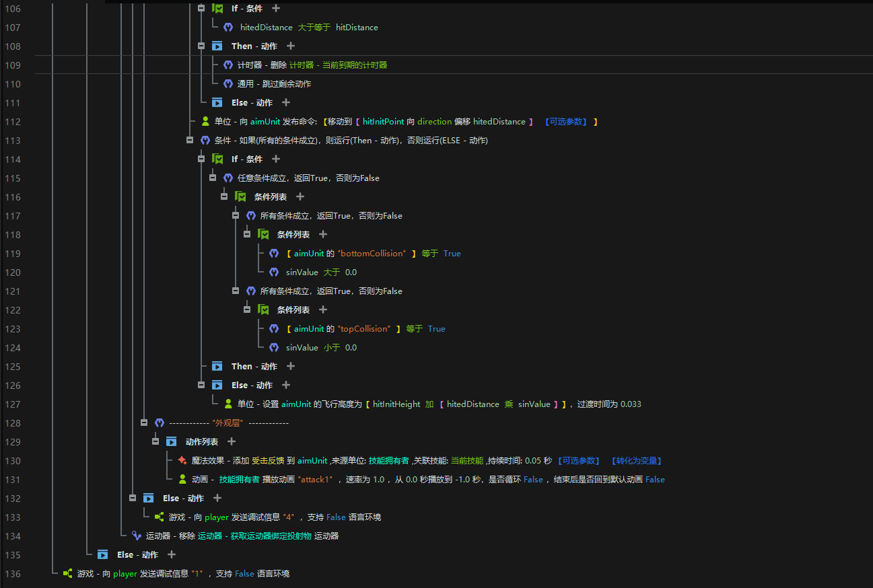873x588 pixels.
Task: Click the plus beside Else - 动作 on line 126
Action: pos(286,385)
